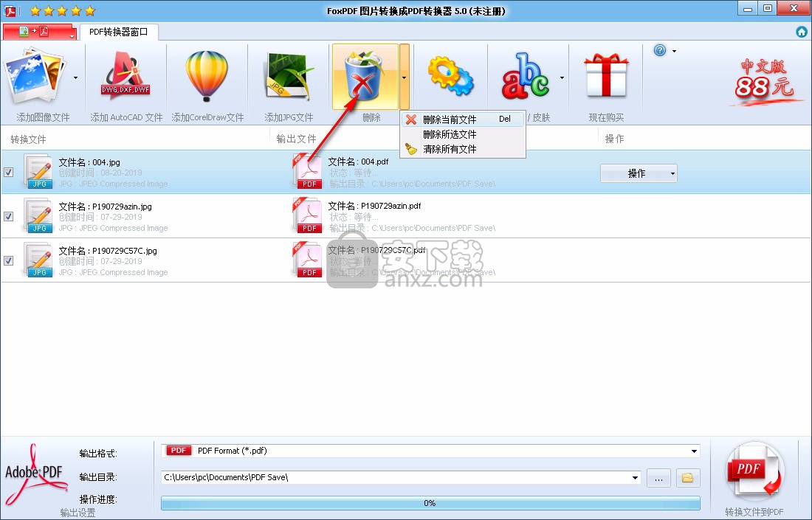Open the settings gears icon

click(450, 75)
